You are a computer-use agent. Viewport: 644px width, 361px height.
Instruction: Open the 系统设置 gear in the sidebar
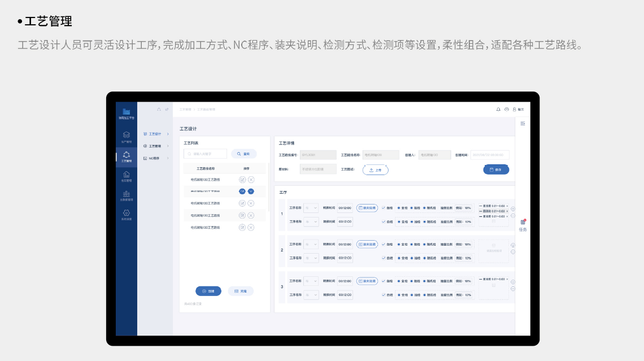pyautogui.click(x=126, y=215)
